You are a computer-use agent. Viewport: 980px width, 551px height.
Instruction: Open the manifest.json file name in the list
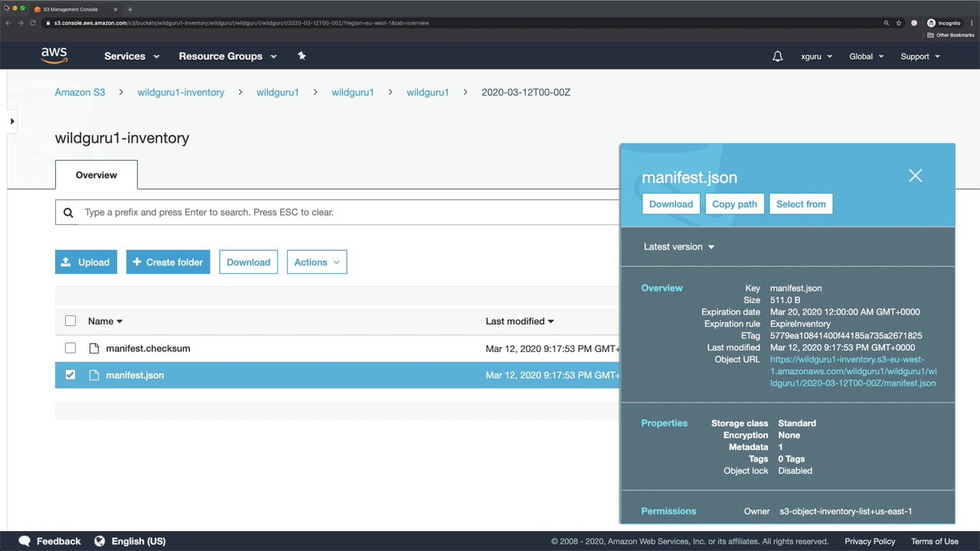tap(135, 375)
